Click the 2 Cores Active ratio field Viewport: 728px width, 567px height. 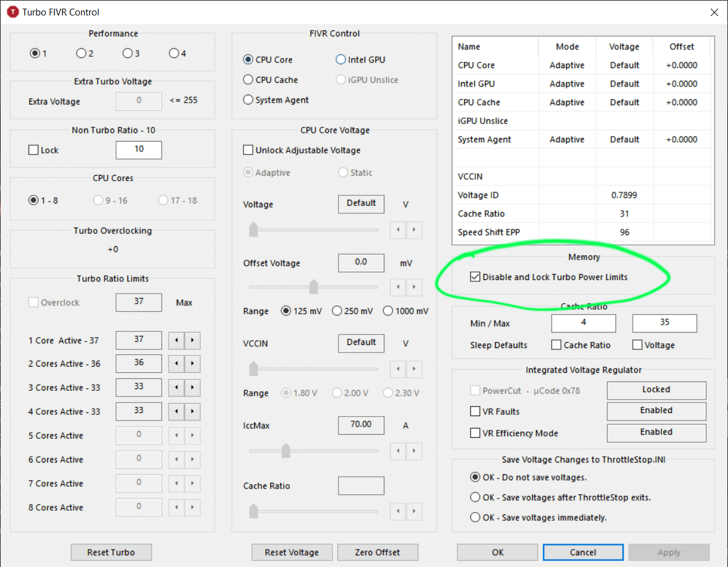(x=139, y=363)
